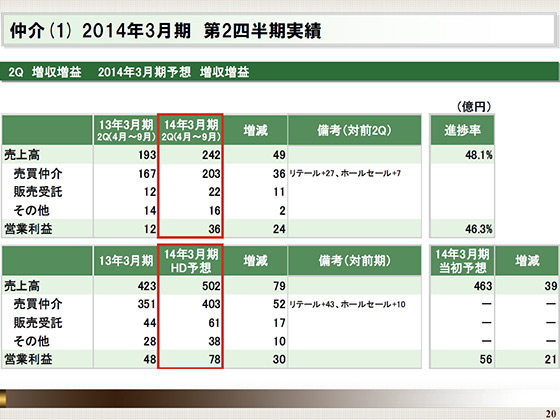Click その他 value 28
This screenshot has width=560, height=420.
(150, 341)
